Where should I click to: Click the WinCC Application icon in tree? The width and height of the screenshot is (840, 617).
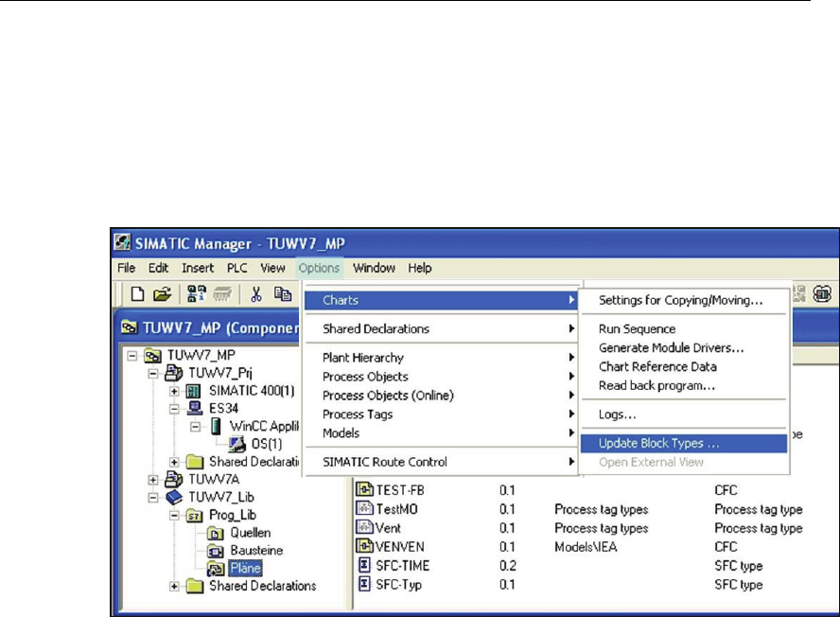click(x=216, y=426)
